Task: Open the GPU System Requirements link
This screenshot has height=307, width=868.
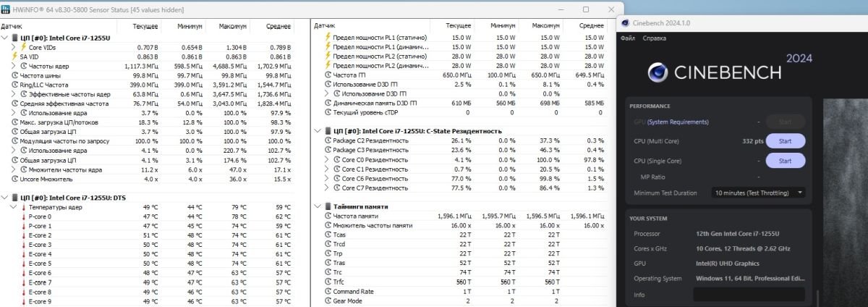Action: 678,122
